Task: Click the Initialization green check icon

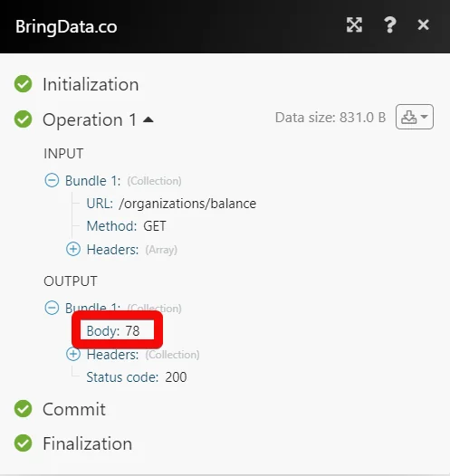Action: pos(23,84)
